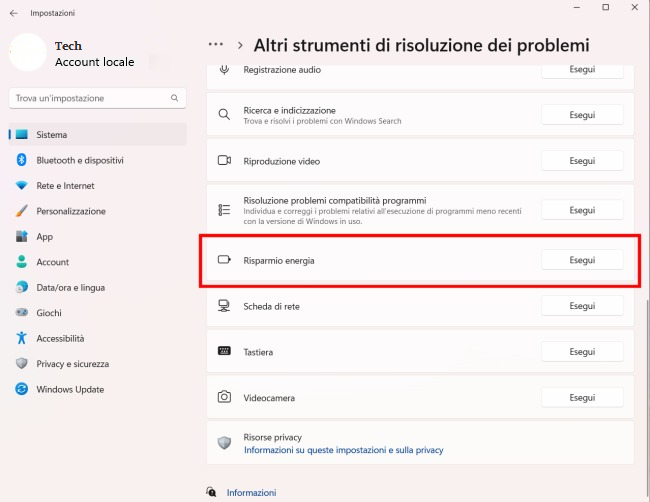Run the Tastiera troubleshooter
This screenshot has height=502, width=650.
click(x=582, y=352)
